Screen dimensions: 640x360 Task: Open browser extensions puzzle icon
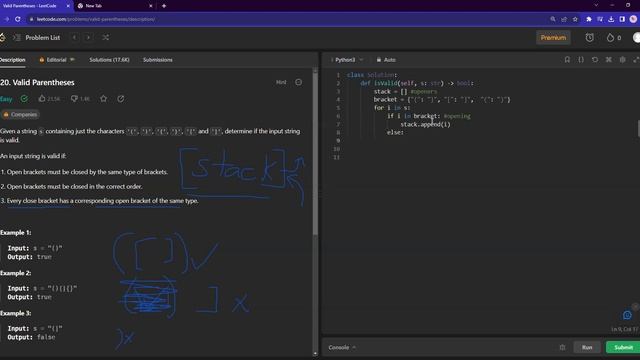tap(589, 19)
